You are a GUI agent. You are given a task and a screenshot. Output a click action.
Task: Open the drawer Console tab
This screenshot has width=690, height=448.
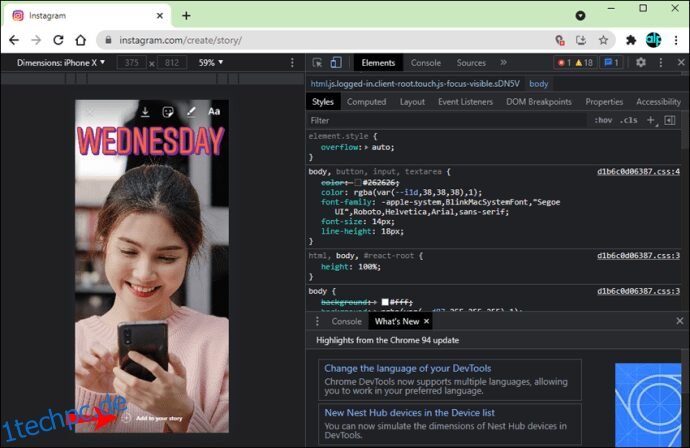[346, 322]
